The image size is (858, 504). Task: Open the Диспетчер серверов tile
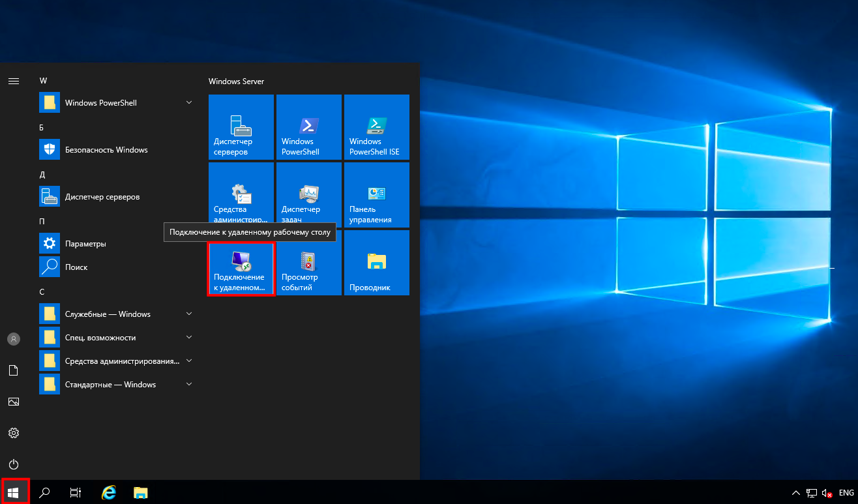click(241, 126)
